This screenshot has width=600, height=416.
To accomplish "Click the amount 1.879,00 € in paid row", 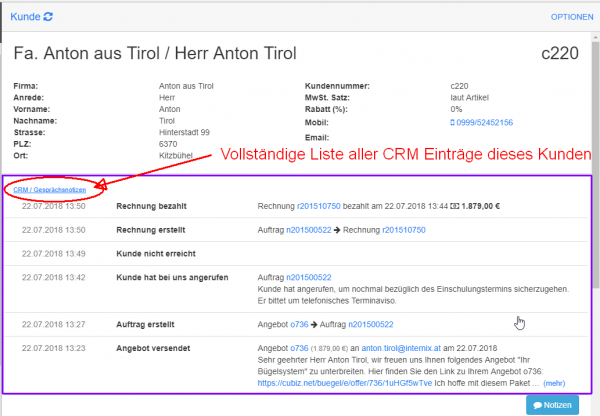I will [x=481, y=206].
